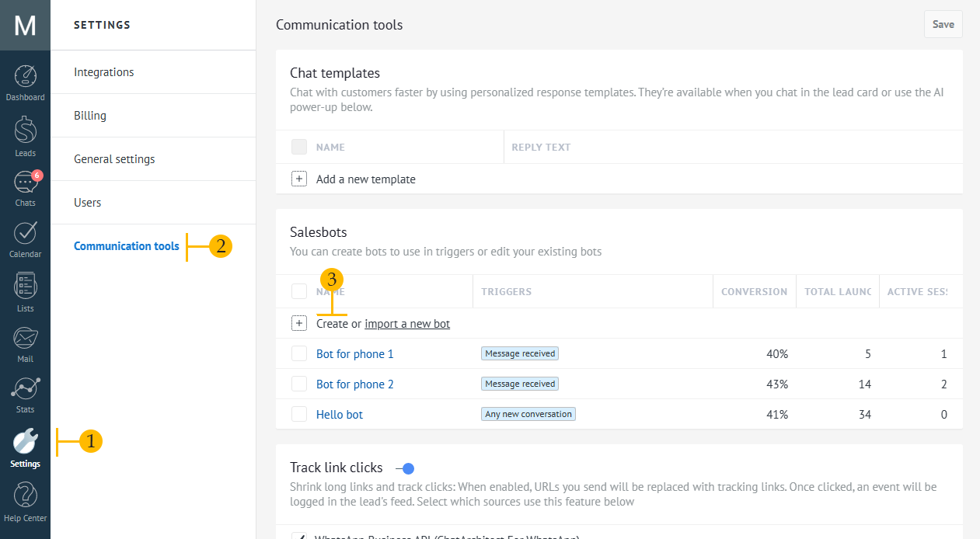Tick the Hello bot checkbox
Viewport: 980px width, 539px height.
[299, 414]
